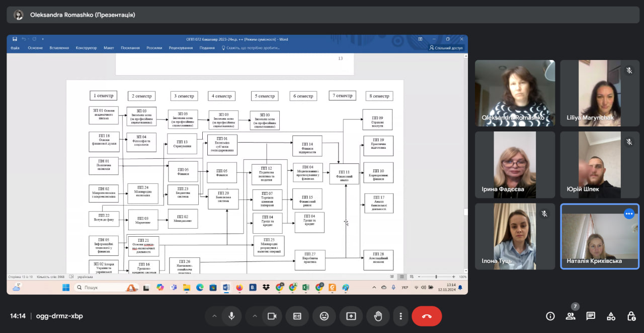Select Ірина Фадєєва's video tile
This screenshot has width=644, height=333.
pyautogui.click(x=515, y=165)
